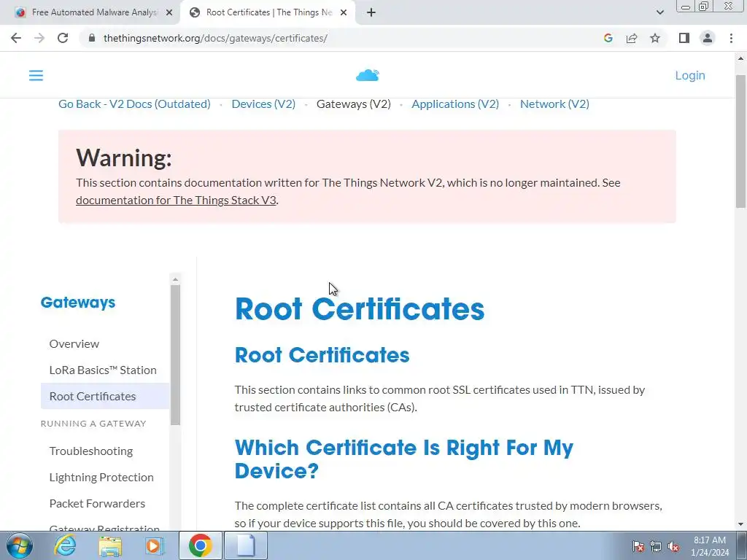The height and width of the screenshot is (560, 747).
Task: Expand the tab search dropdown arrow
Action: pyautogui.click(x=659, y=12)
